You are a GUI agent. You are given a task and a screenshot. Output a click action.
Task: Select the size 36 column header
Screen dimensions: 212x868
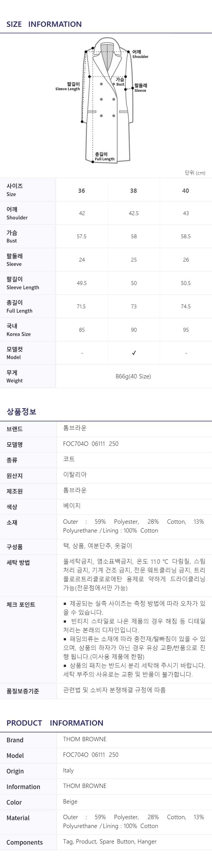point(82,191)
